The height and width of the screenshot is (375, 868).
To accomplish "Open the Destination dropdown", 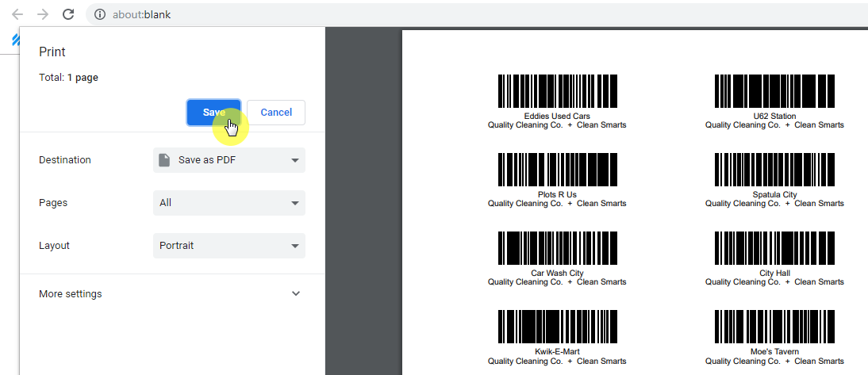I will (x=229, y=160).
